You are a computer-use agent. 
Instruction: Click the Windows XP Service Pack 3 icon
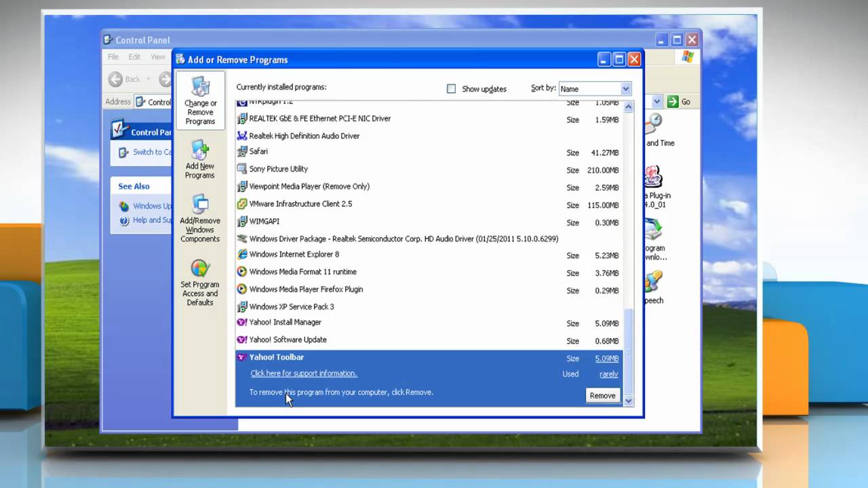242,307
